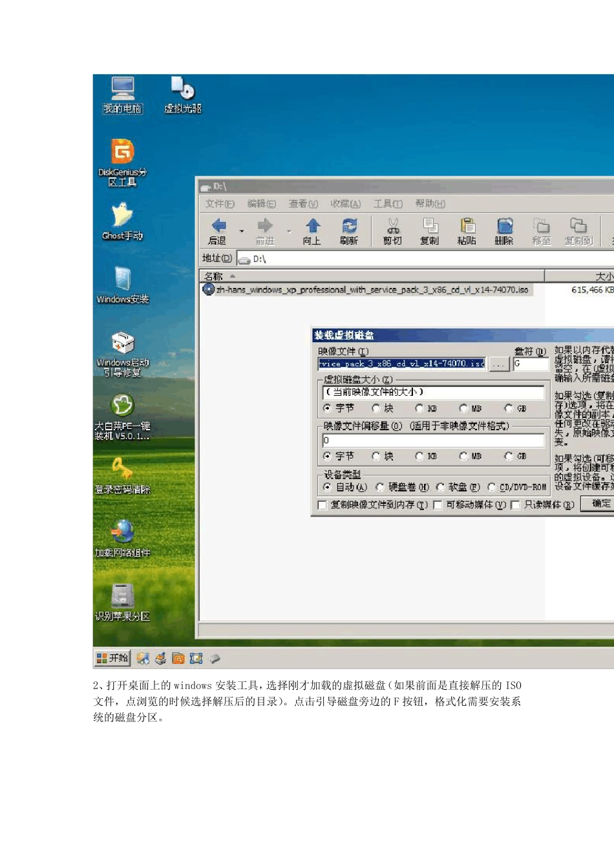614x868 pixels.
Task: Open the 登录密码清除 key icon
Action: (x=122, y=475)
